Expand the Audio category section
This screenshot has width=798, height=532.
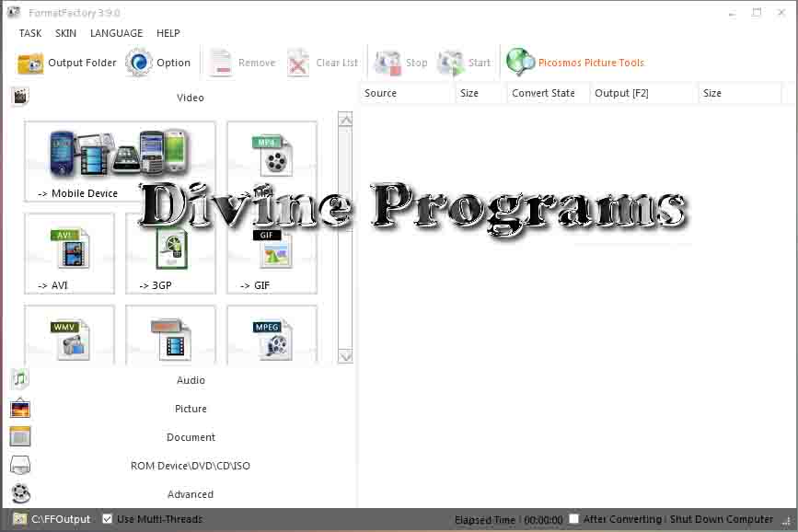pyautogui.click(x=191, y=380)
